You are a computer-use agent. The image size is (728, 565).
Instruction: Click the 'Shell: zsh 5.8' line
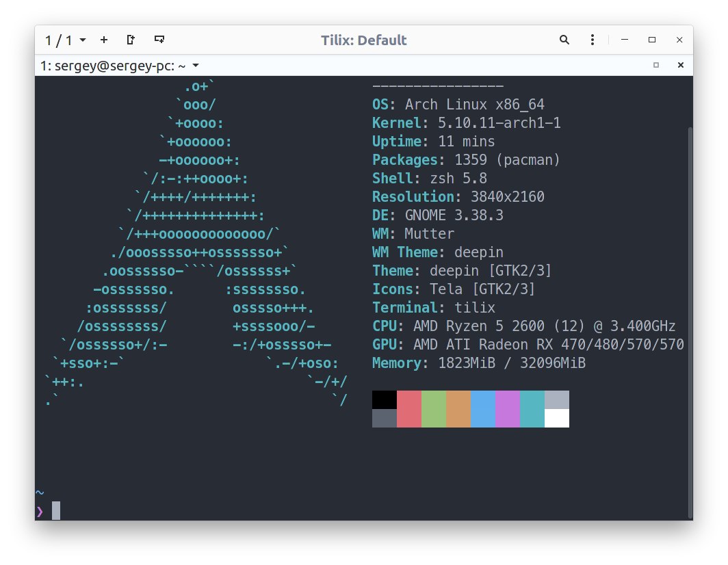click(430, 179)
